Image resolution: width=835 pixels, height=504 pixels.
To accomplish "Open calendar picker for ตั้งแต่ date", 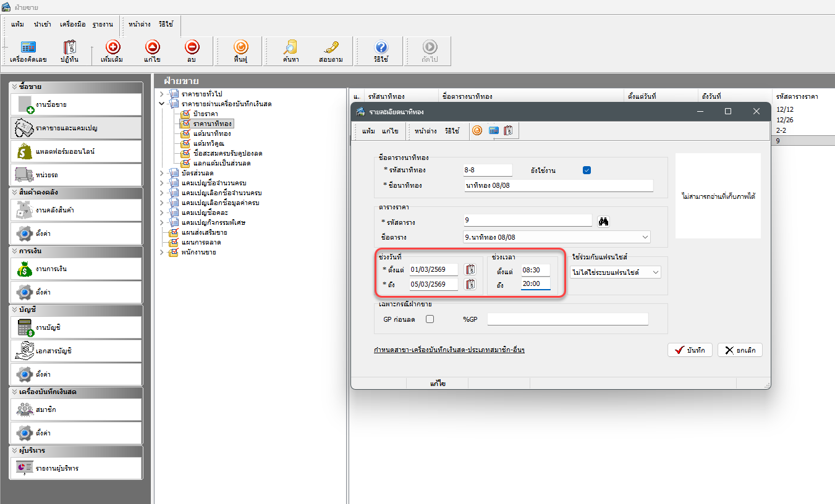I will 470,269.
